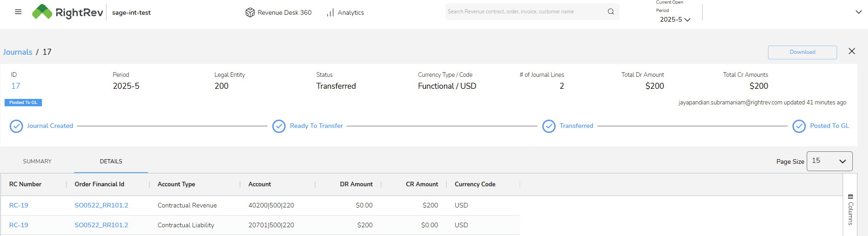Image resolution: width=868 pixels, height=236 pixels.
Task: Open the Page Size dropdown
Action: pyautogui.click(x=829, y=161)
